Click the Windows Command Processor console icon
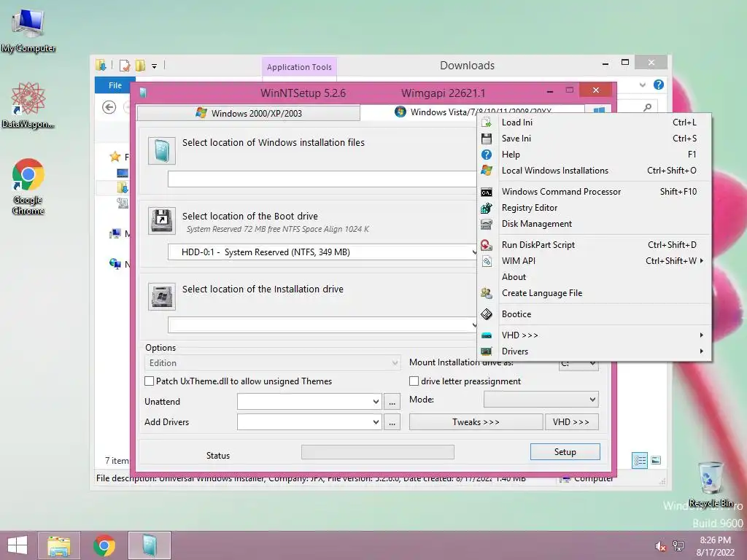Screen dimensions: 747x560 click(x=487, y=192)
